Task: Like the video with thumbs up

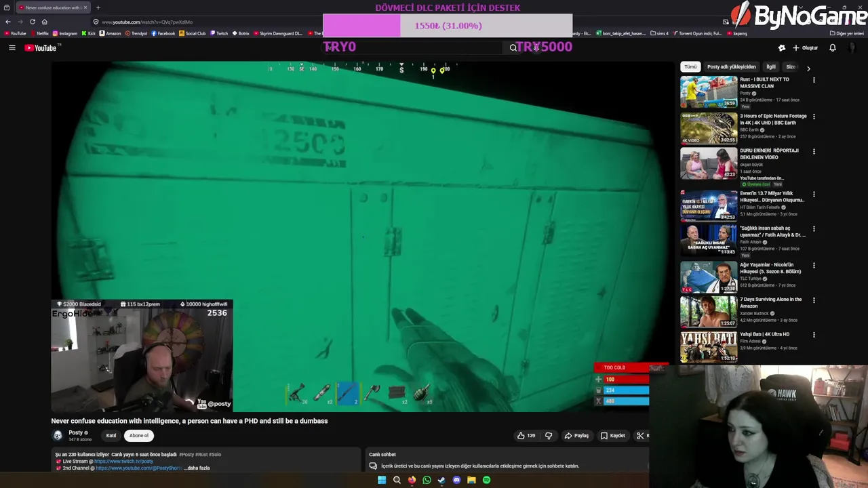Action: 526,436
